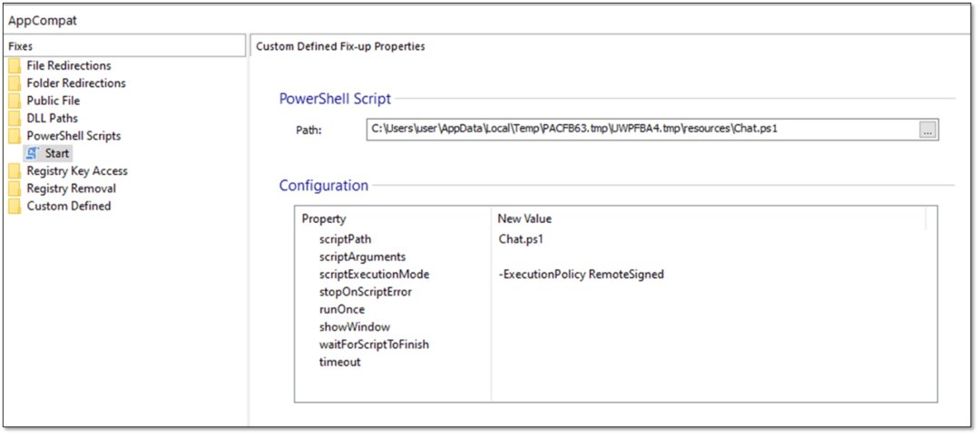
Task: Click the Start script icon
Action: point(34,153)
